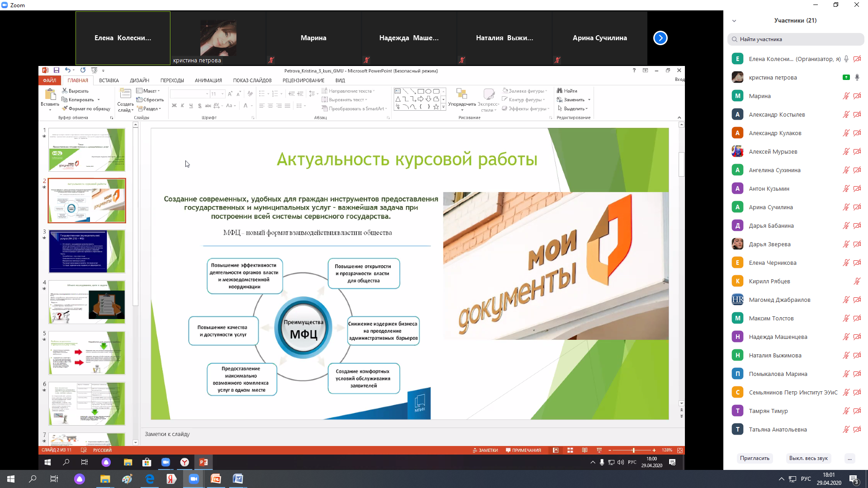
Task: Switch to slide sorter view icon in status bar
Action: (x=570, y=450)
